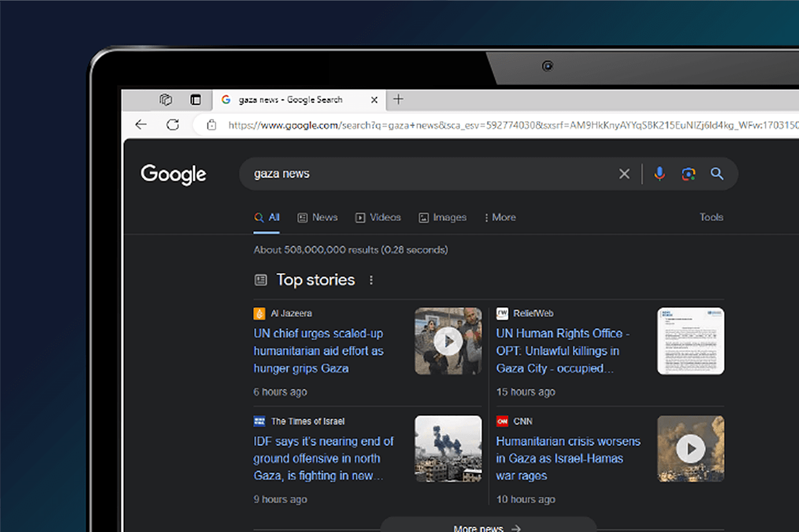This screenshot has height=532, width=799.
Task: Submit the search with the magnifier icon
Action: pyautogui.click(x=717, y=174)
